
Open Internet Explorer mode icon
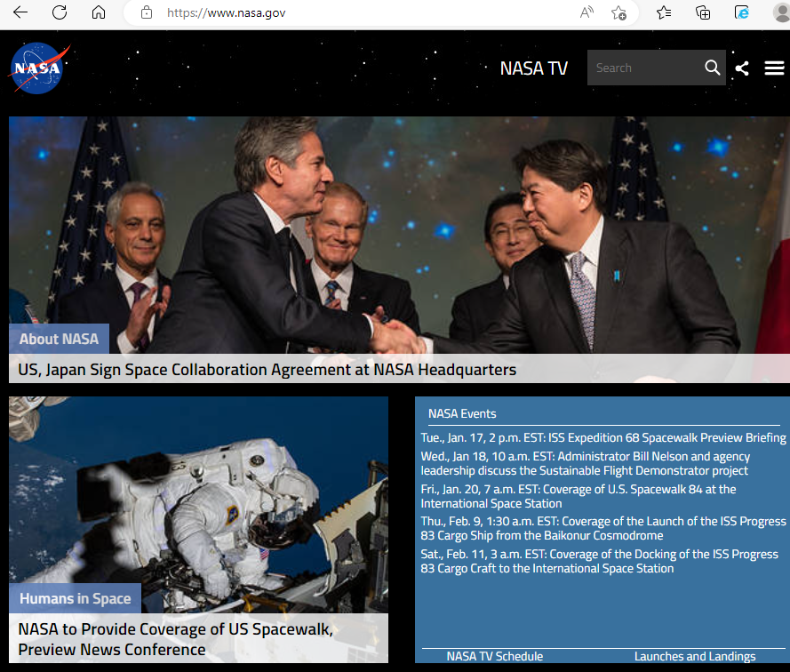(x=742, y=12)
